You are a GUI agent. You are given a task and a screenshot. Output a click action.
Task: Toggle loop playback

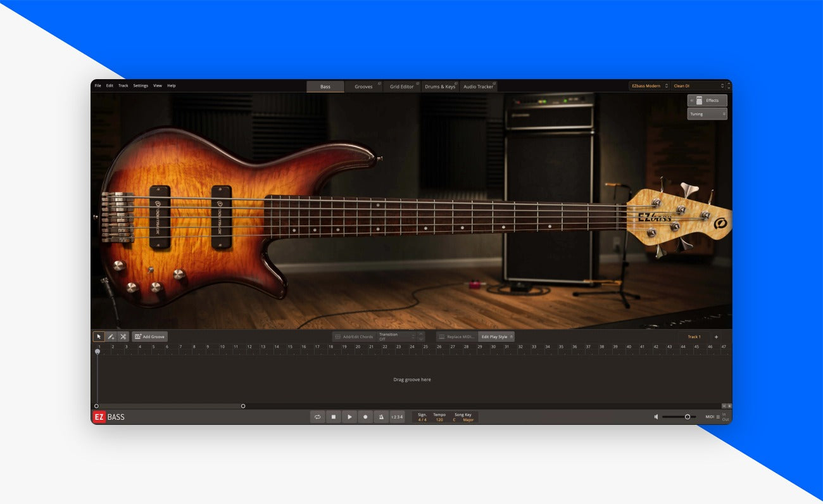point(318,417)
